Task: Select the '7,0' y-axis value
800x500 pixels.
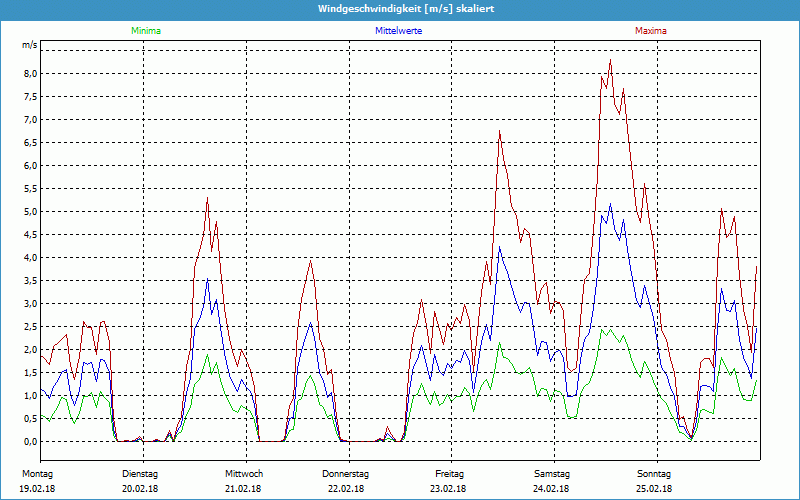Action: (30, 119)
